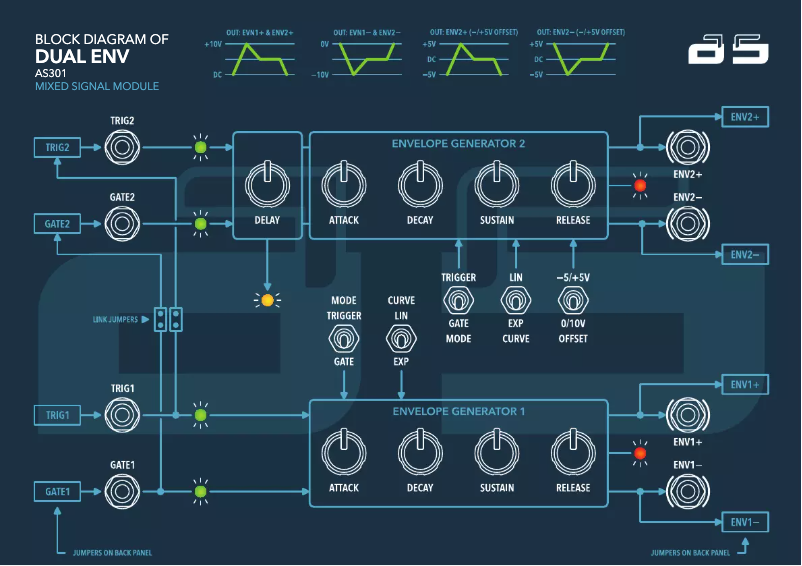Click the TRIG2 label box
802x566 pixels.
click(x=57, y=148)
